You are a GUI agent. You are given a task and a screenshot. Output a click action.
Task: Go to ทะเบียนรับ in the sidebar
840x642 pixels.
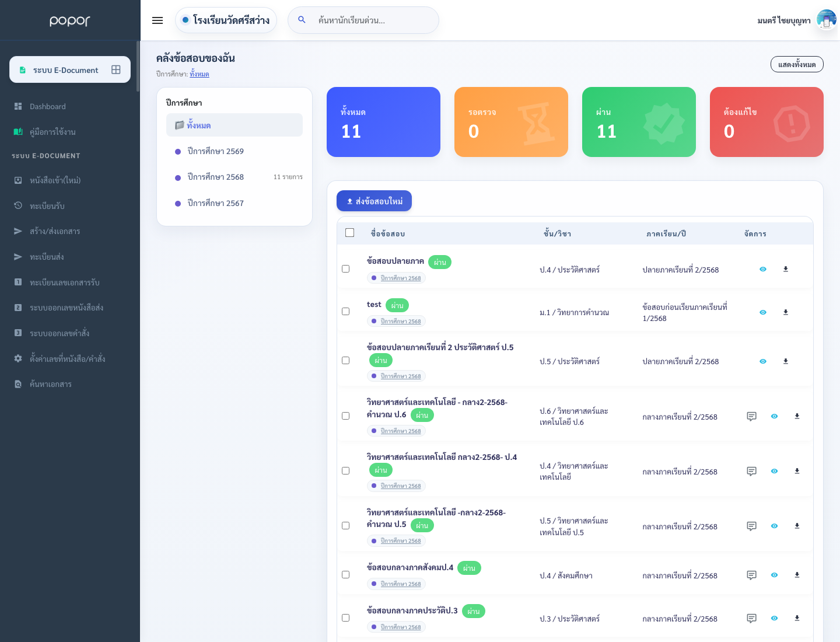coord(47,205)
